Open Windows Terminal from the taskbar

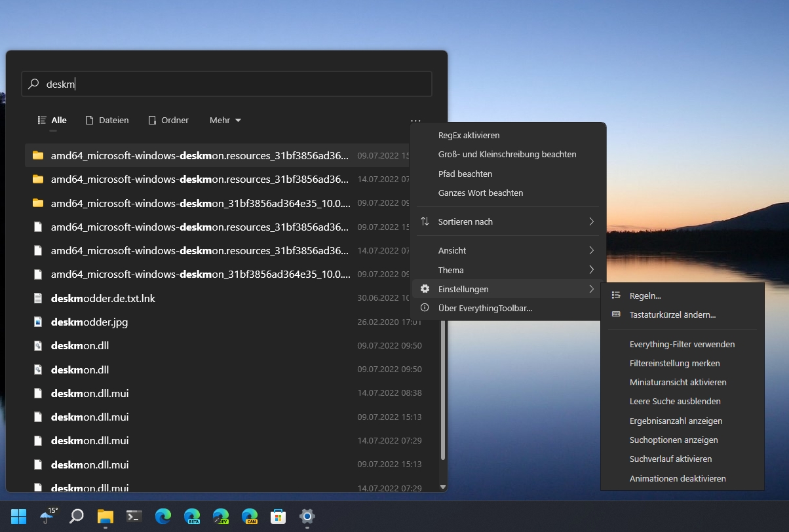[134, 516]
